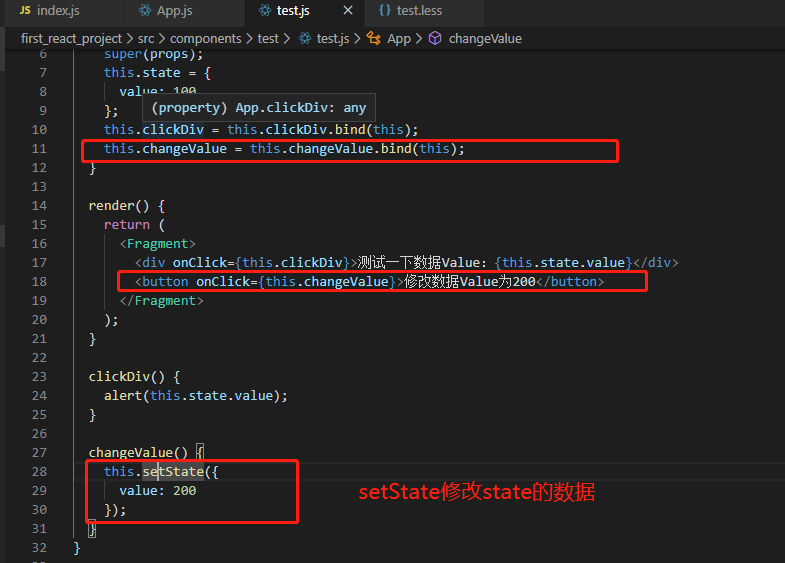This screenshot has width=785, height=563.
Task: Click the braces icon on test.less tab
Action: pos(384,10)
